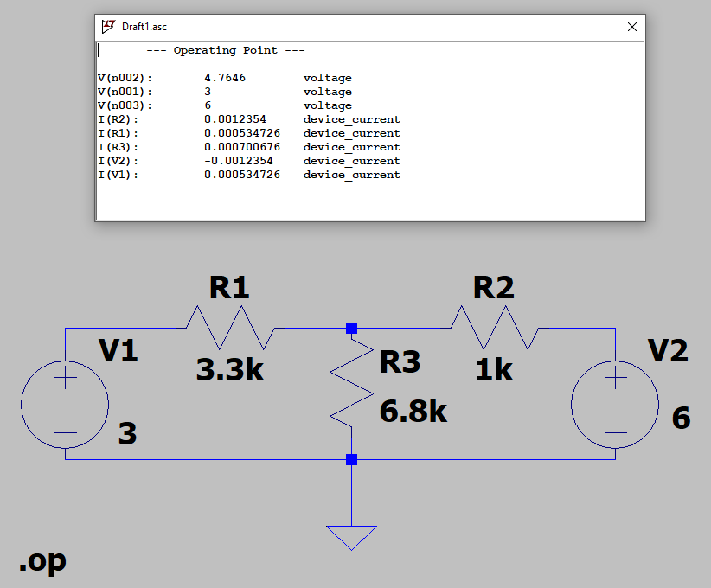Select the .op simulation directive text
Viewport: 711px width, 588px height.
[x=42, y=561]
